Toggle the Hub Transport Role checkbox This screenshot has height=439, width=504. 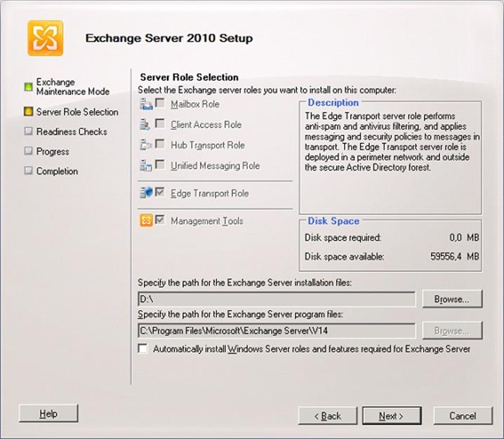[x=160, y=144]
